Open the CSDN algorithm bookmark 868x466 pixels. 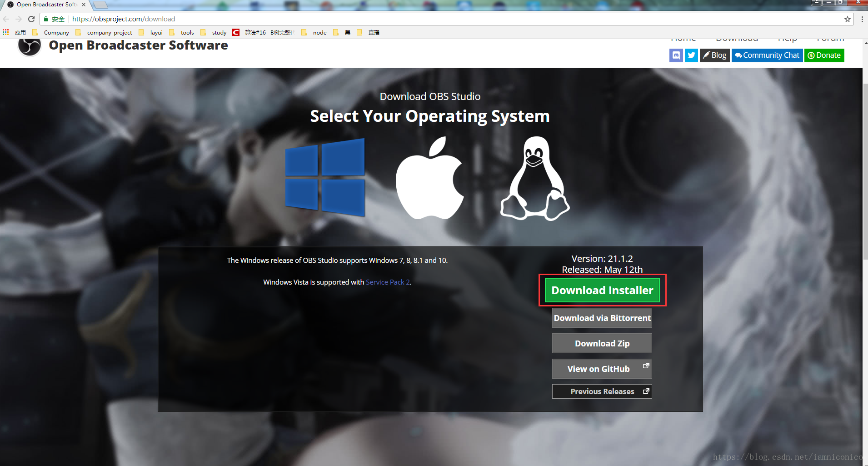point(263,32)
